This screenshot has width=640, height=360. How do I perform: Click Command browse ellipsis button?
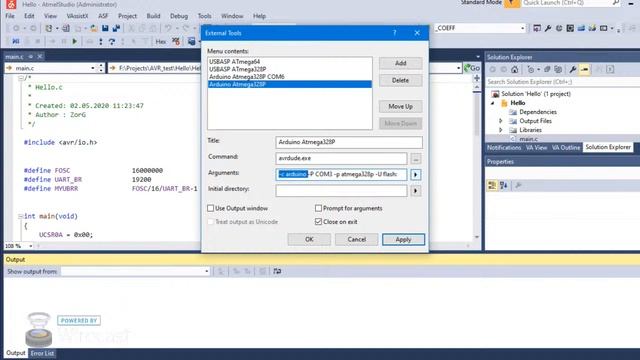(x=416, y=158)
